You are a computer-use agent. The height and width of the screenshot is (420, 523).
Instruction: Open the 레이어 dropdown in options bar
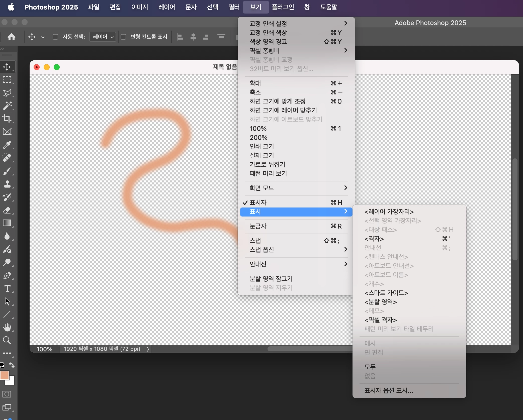pyautogui.click(x=103, y=37)
